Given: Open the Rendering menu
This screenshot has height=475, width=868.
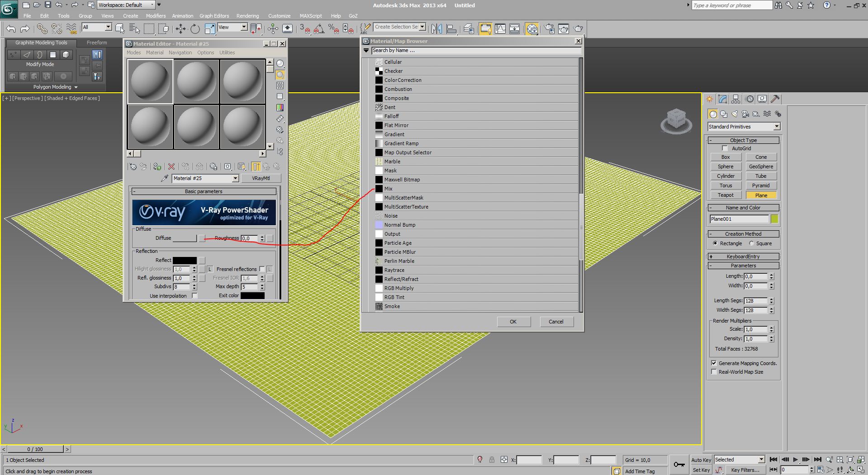Looking at the screenshot, I should pos(247,16).
